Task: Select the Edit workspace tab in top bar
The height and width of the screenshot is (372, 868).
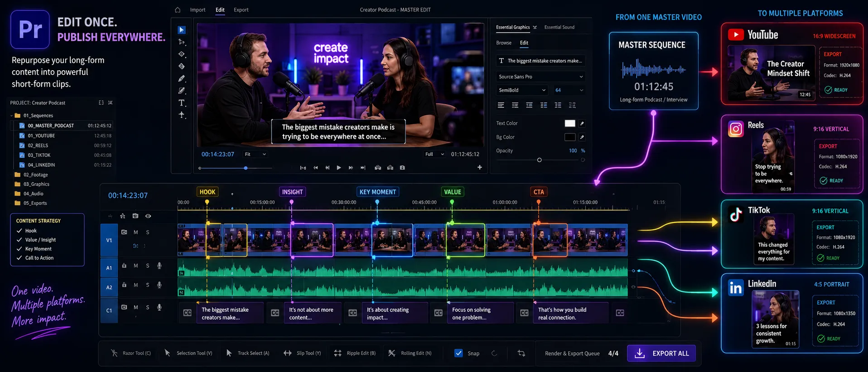Action: tap(220, 10)
